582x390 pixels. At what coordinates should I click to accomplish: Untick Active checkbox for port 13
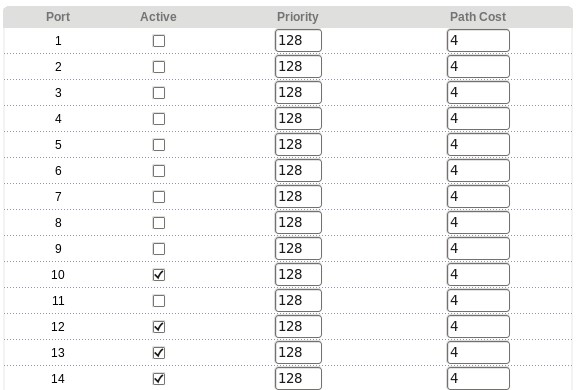159,353
